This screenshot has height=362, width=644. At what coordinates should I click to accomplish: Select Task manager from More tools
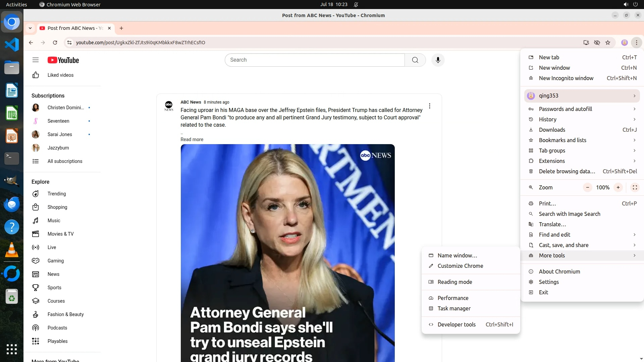(x=454, y=308)
